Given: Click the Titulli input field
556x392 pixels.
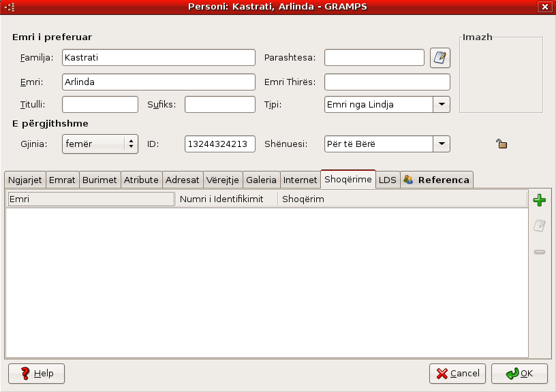Looking at the screenshot, I should [100, 104].
